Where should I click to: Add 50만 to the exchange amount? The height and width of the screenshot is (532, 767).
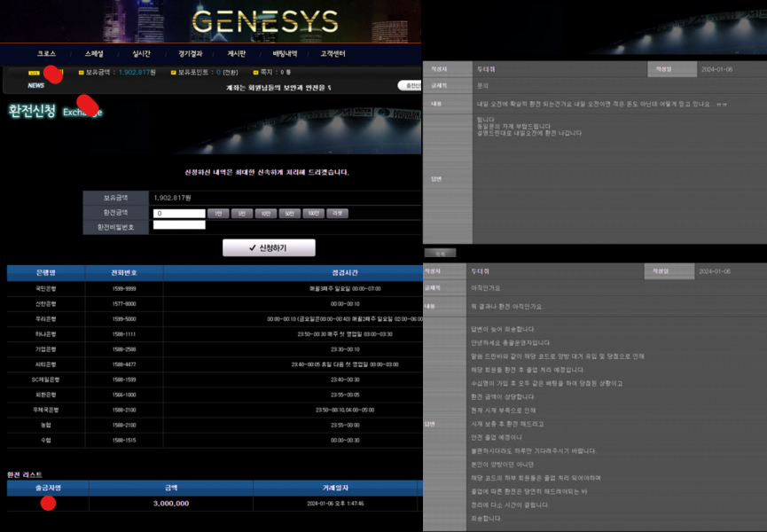point(290,214)
